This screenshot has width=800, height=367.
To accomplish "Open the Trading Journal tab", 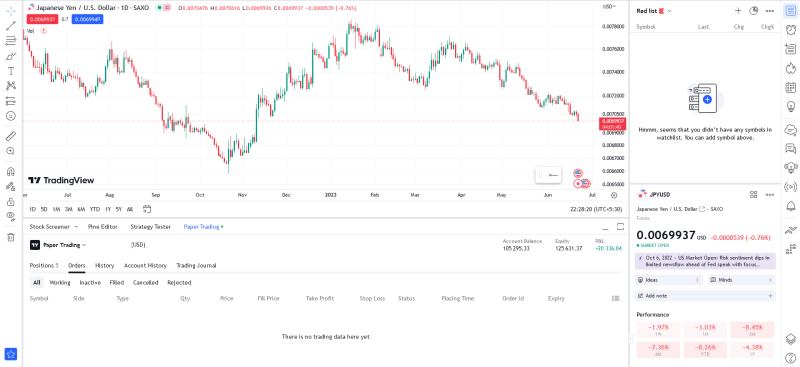I will pos(196,265).
